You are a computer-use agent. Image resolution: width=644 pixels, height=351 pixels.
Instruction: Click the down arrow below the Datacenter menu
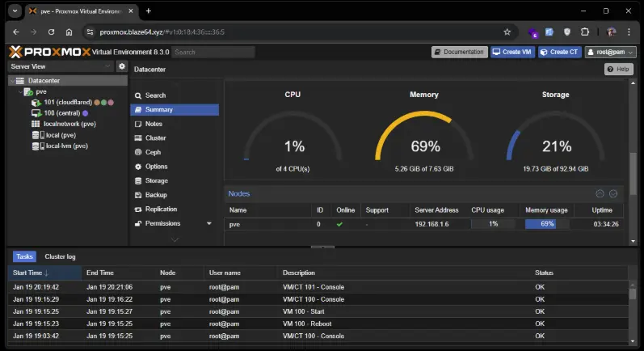(175, 239)
